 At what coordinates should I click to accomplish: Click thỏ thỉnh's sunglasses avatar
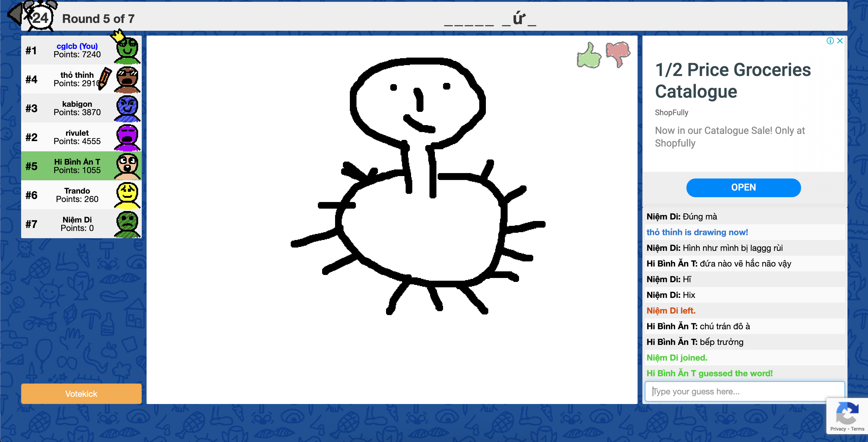pos(127,79)
